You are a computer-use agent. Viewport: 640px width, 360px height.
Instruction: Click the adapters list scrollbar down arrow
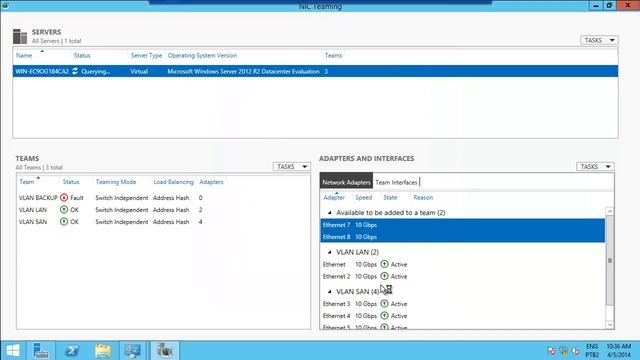pos(610,325)
